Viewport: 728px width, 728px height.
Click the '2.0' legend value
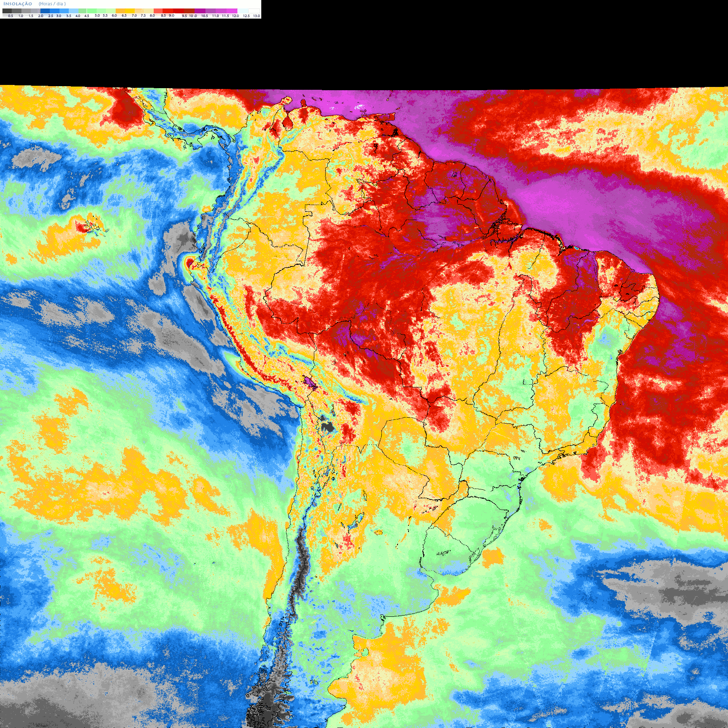40,16
